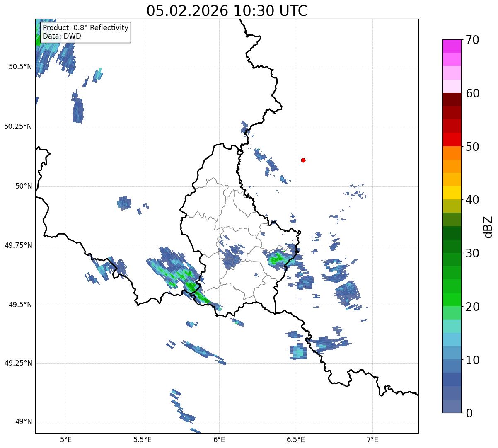
Task: Select the yellow swatch just above 40
Action: coord(452,193)
